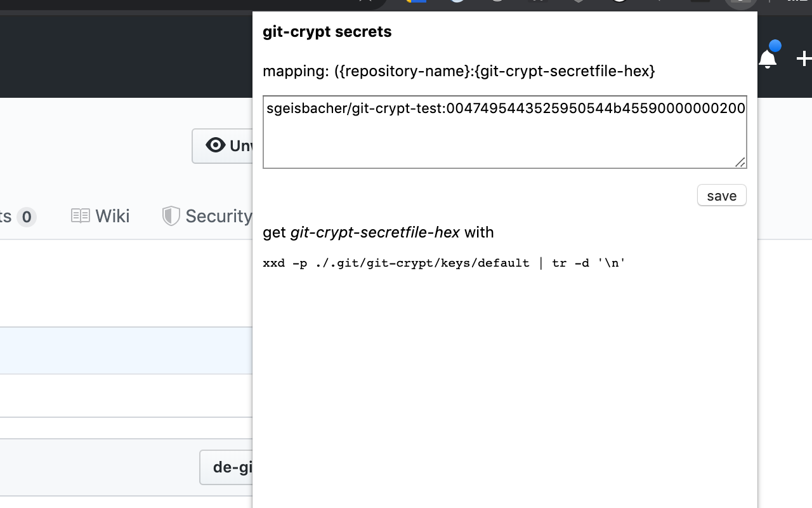Image resolution: width=812 pixels, height=508 pixels.
Task: Click the de-git-crypt button
Action: tap(235, 467)
